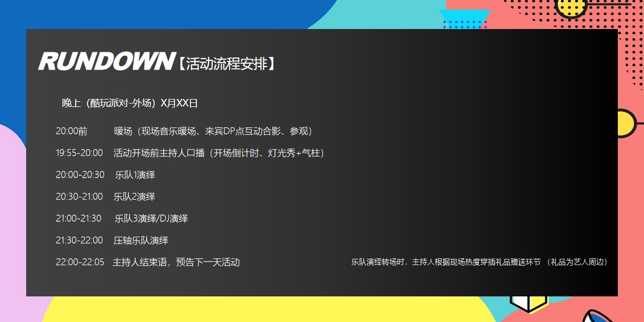
Task: Select the 【活动流程安排】 title text
Action: pyautogui.click(x=227, y=64)
